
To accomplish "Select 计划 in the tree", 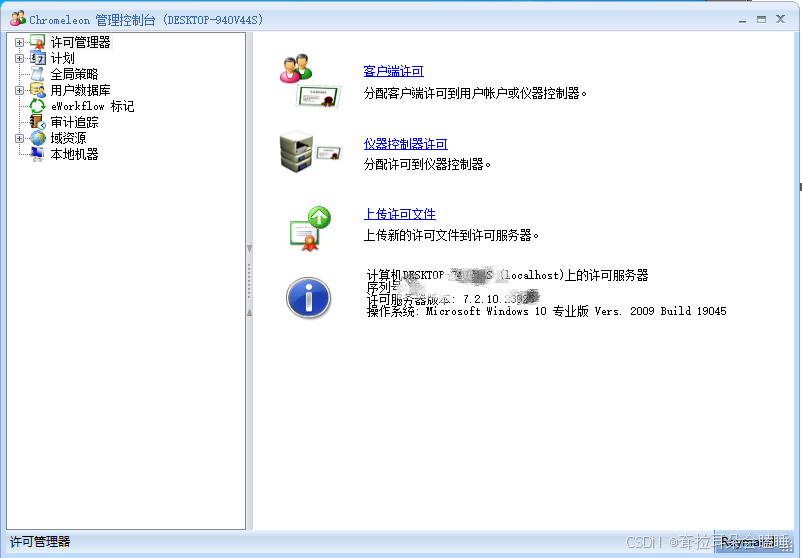I will pyautogui.click(x=62, y=58).
